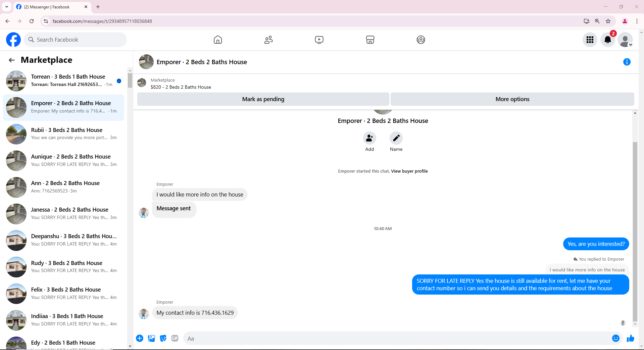Image resolution: width=644 pixels, height=350 pixels.
Task: Click the unread blue dot on Torrean chat
Action: point(119,81)
